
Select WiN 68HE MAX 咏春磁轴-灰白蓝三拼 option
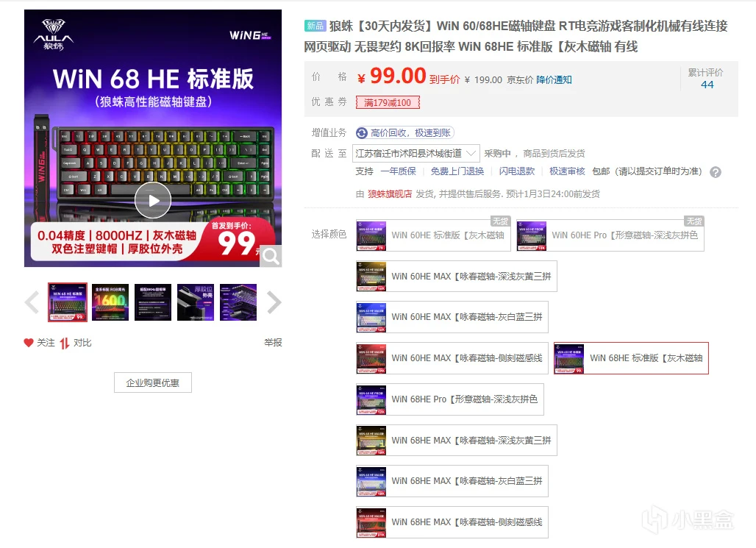[x=452, y=481]
